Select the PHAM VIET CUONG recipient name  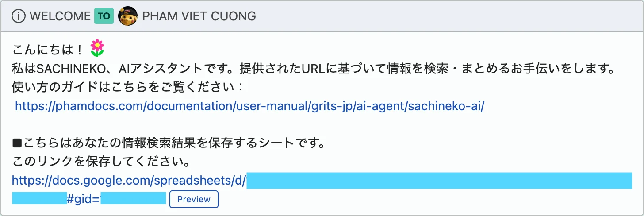pyautogui.click(x=199, y=16)
